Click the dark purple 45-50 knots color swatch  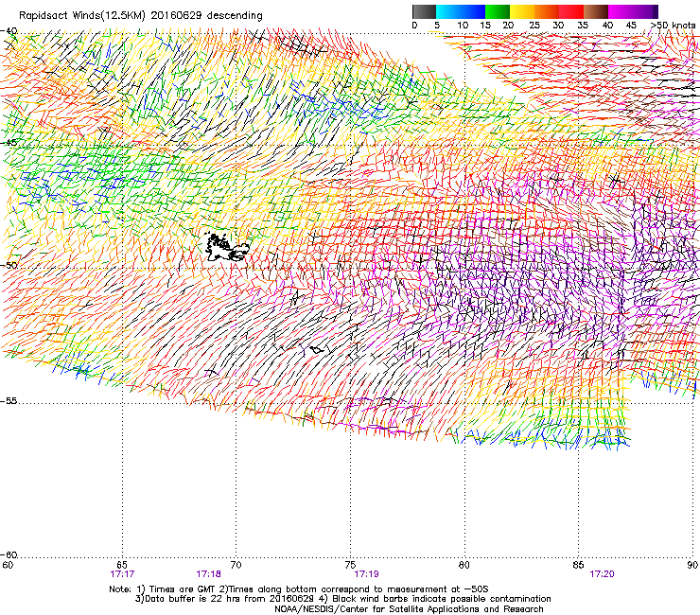click(x=646, y=11)
